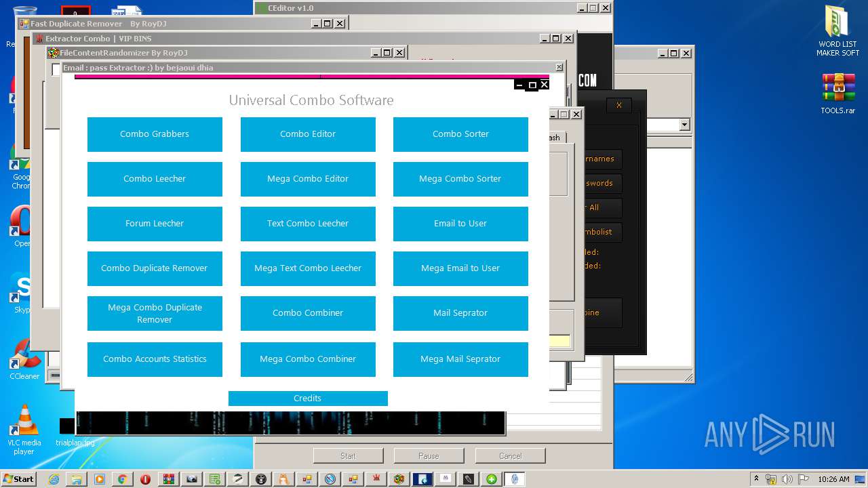Minimize the Universal Combo Software window

520,85
